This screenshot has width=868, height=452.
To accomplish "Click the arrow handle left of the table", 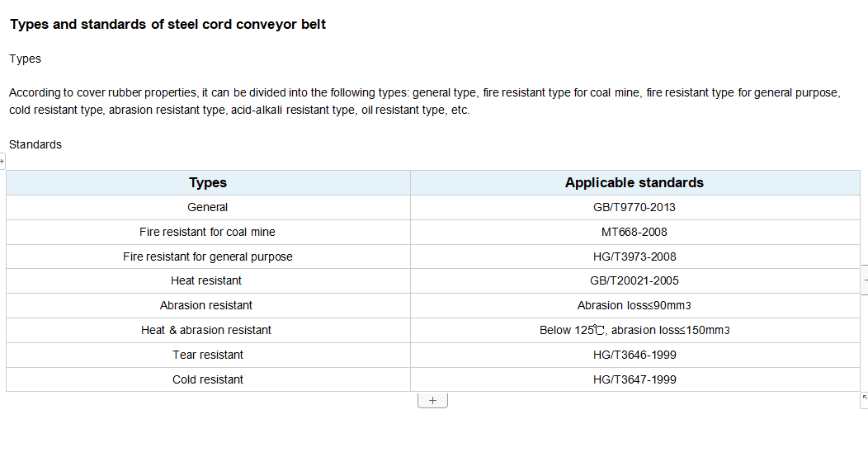I will click(2, 161).
